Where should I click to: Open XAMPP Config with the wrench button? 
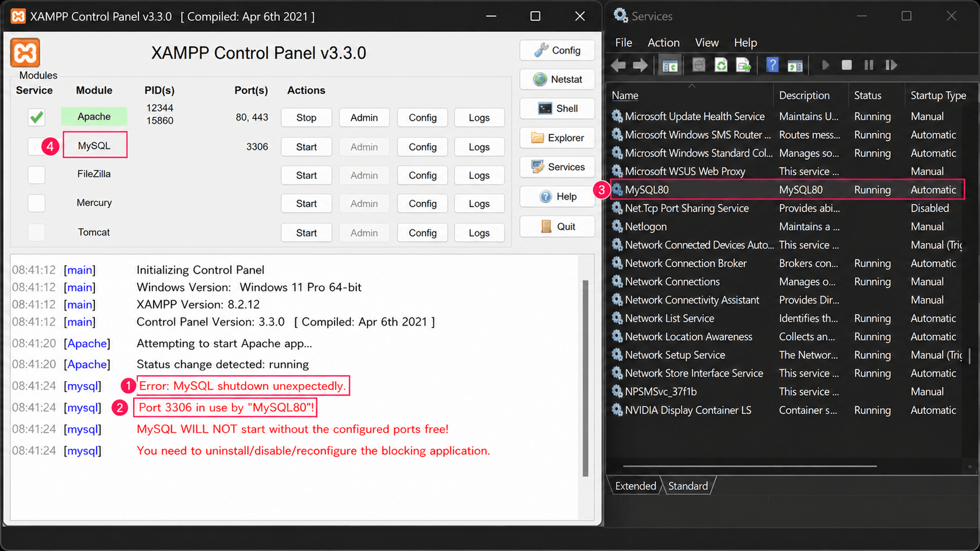coord(557,50)
